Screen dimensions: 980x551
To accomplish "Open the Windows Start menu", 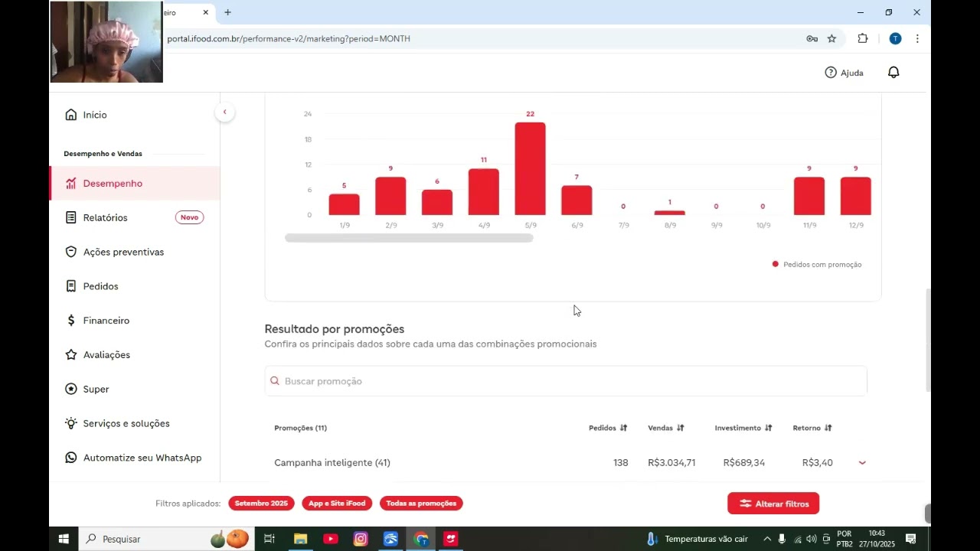I will coord(64,539).
